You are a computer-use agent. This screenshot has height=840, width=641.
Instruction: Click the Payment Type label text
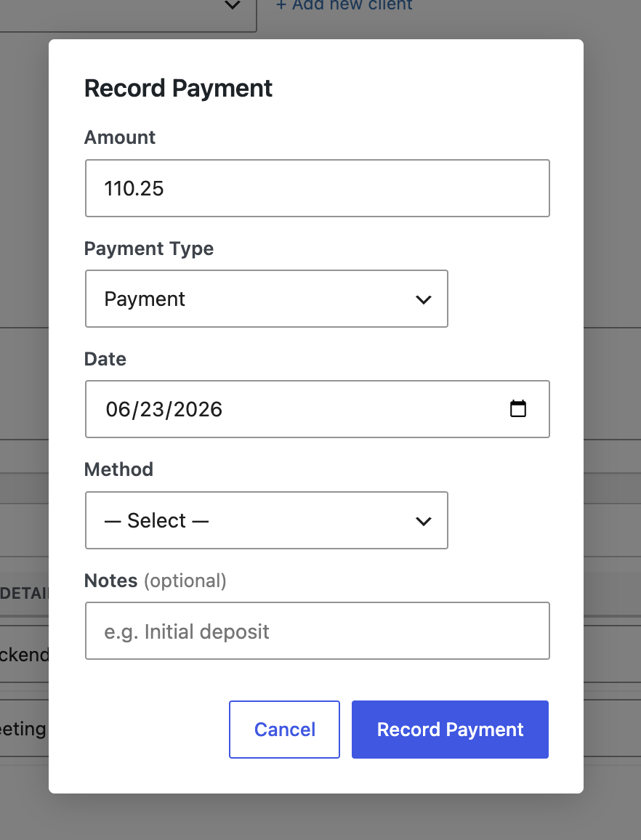[149, 249]
